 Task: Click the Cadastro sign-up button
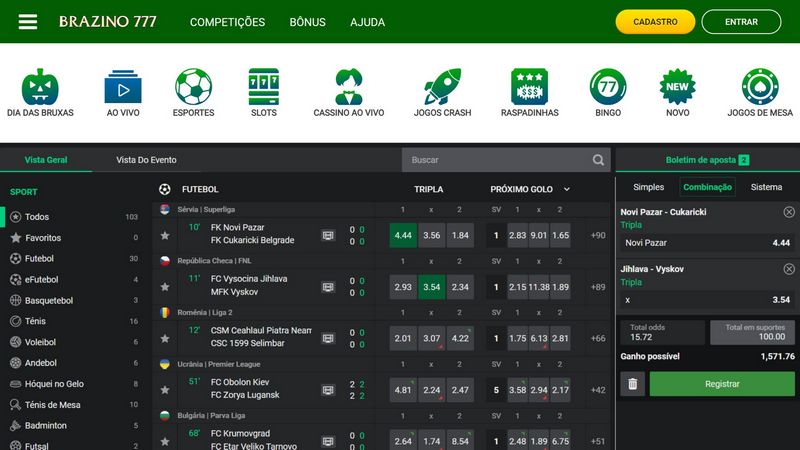click(x=655, y=22)
